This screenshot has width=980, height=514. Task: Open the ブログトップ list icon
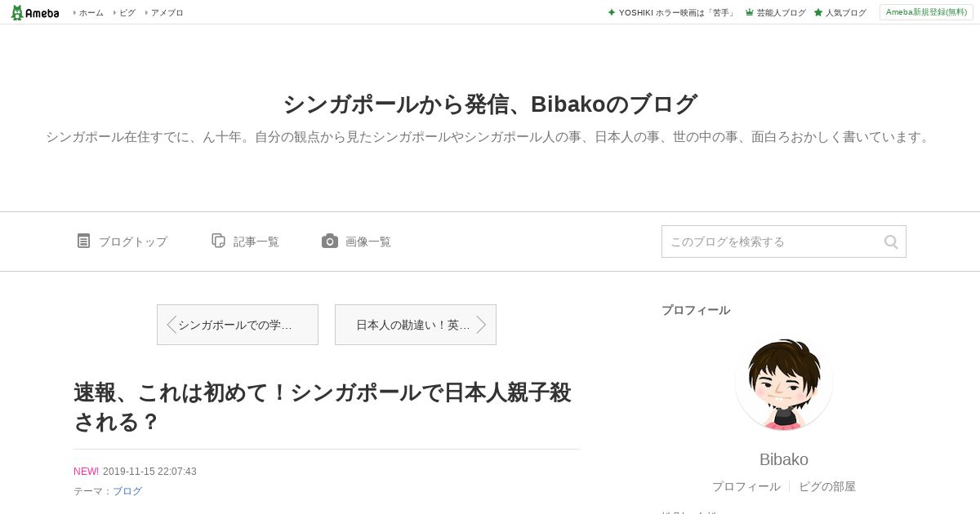tap(83, 241)
